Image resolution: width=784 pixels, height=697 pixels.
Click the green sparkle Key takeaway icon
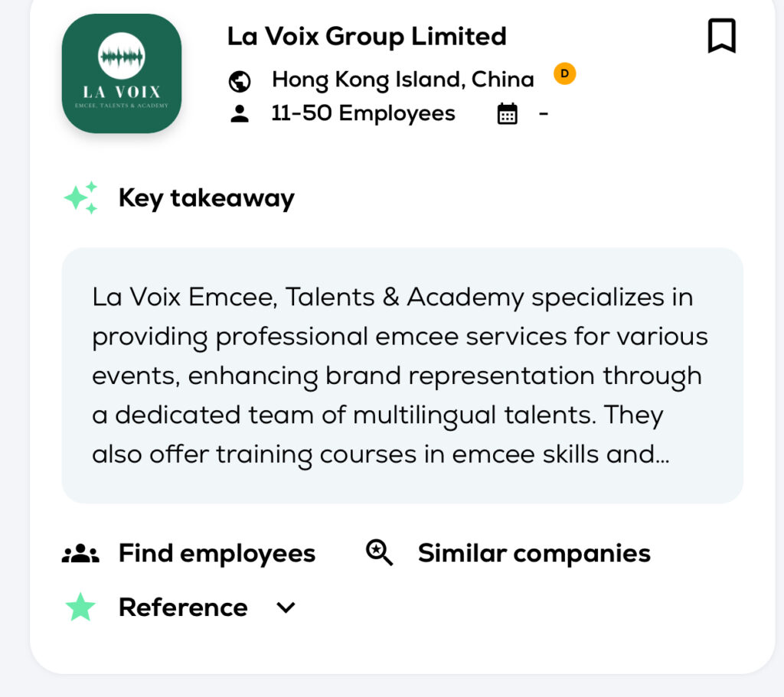[81, 198]
